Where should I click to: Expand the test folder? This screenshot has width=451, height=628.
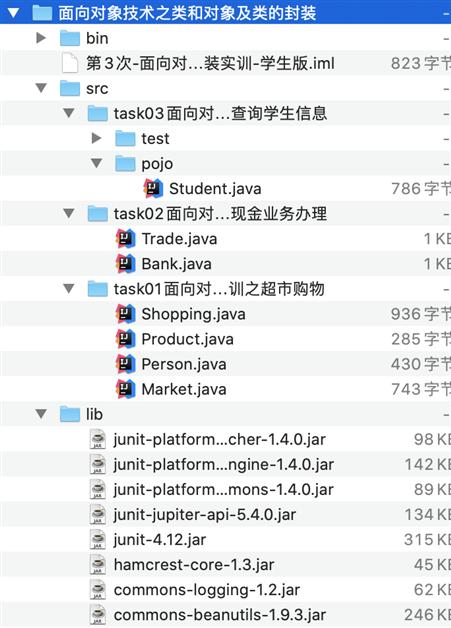96,139
